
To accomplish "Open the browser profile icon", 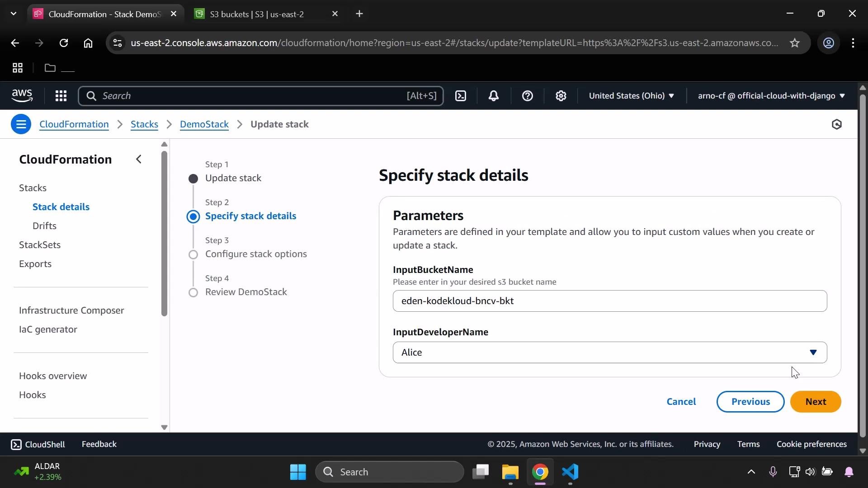I will coord(829,43).
